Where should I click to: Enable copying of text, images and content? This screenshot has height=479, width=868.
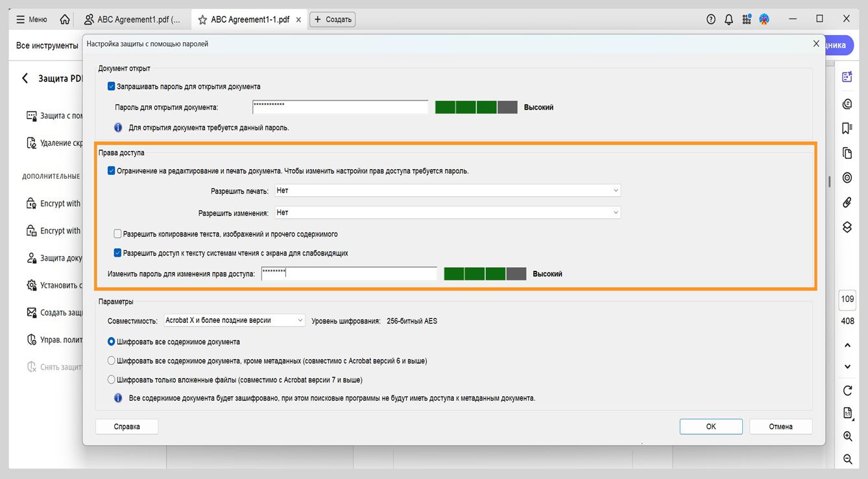[117, 234]
